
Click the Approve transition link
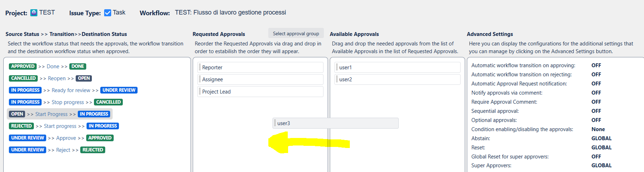pos(66,138)
